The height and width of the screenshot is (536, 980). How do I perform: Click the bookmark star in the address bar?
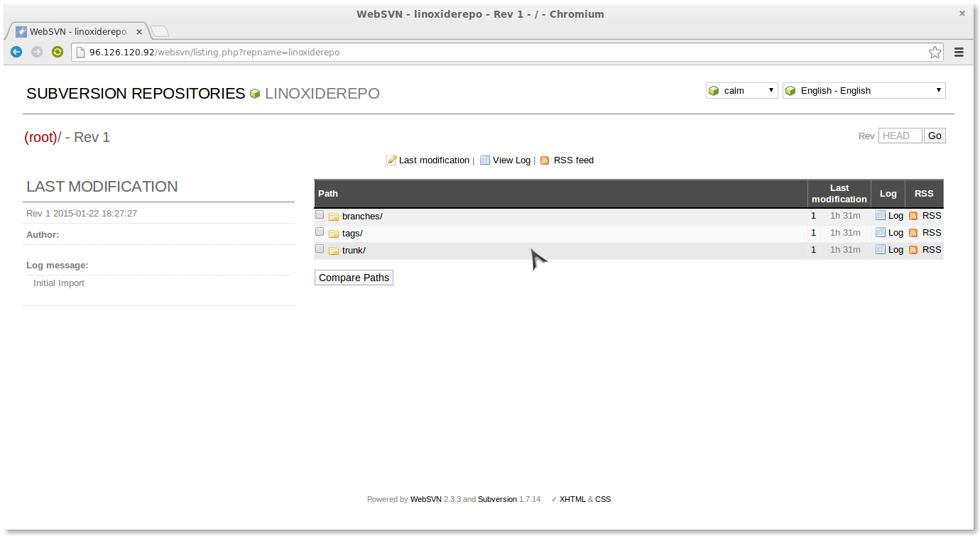point(935,52)
